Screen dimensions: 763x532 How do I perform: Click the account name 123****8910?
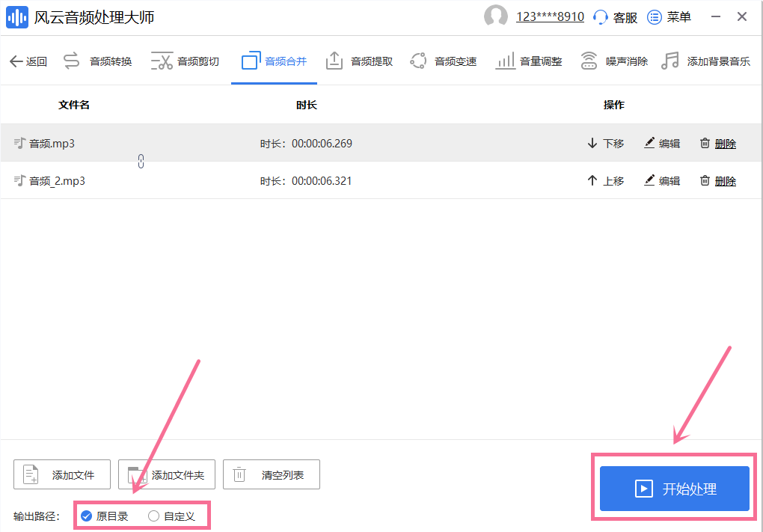[x=550, y=16]
